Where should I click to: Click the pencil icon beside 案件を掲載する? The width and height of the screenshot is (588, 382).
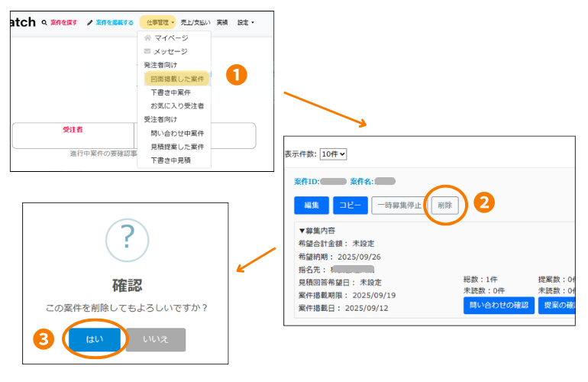pos(89,22)
